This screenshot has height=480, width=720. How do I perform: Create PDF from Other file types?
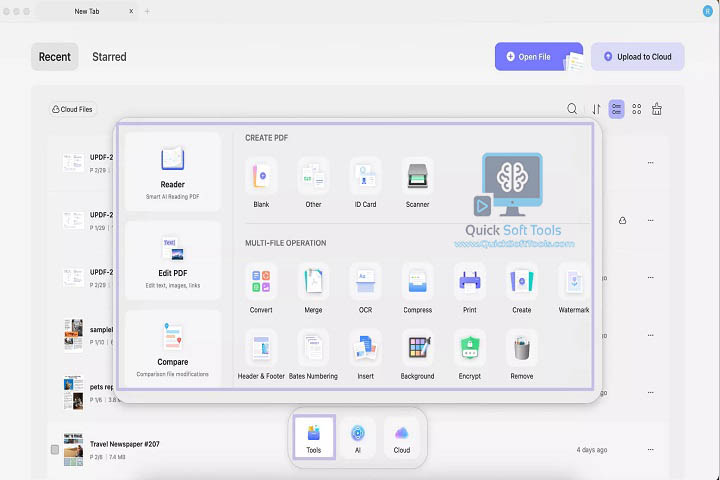click(x=313, y=182)
